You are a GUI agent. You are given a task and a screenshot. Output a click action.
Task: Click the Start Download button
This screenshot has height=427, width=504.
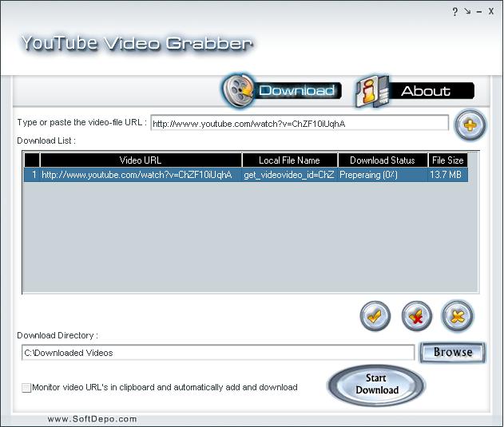[x=377, y=385]
